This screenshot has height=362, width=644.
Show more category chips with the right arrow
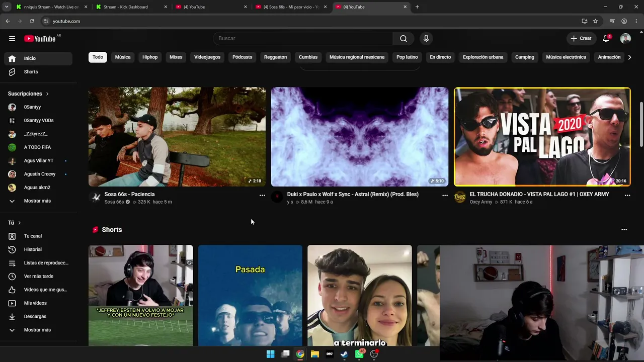[629, 57]
